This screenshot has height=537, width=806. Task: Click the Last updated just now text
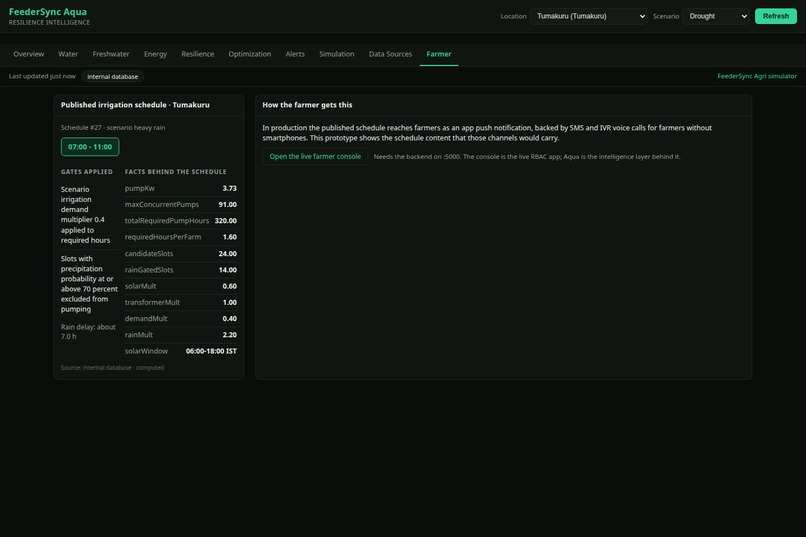(x=42, y=76)
